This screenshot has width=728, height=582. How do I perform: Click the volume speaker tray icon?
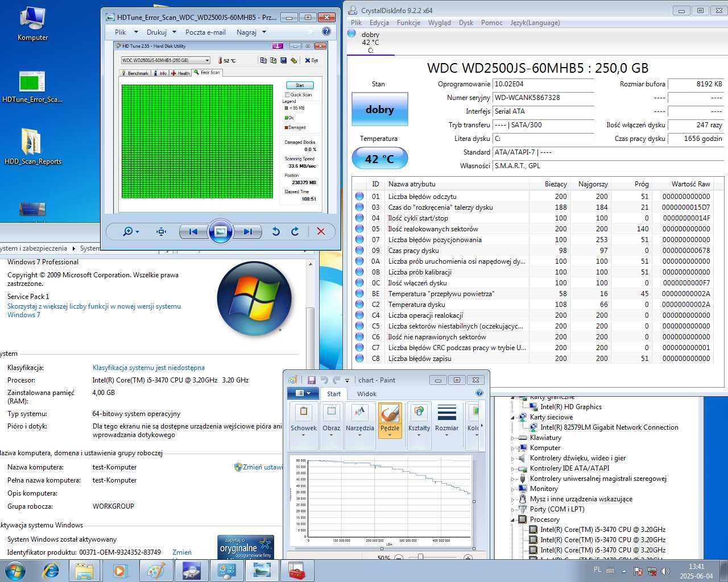(665, 571)
